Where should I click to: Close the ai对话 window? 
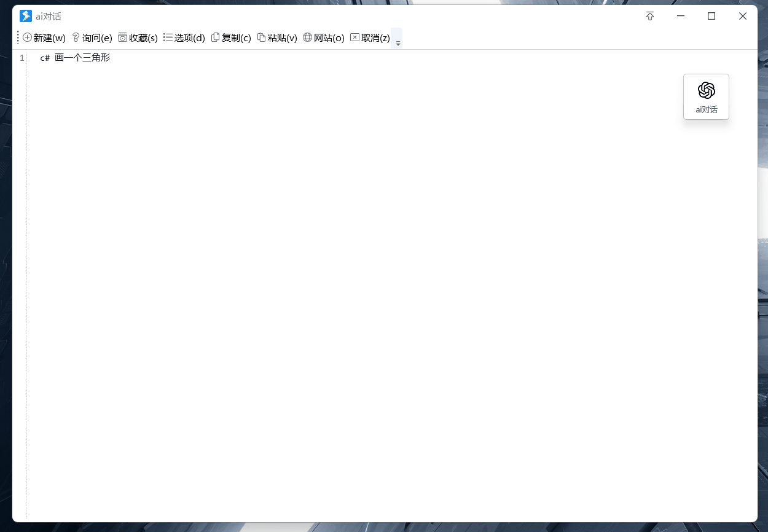click(743, 16)
